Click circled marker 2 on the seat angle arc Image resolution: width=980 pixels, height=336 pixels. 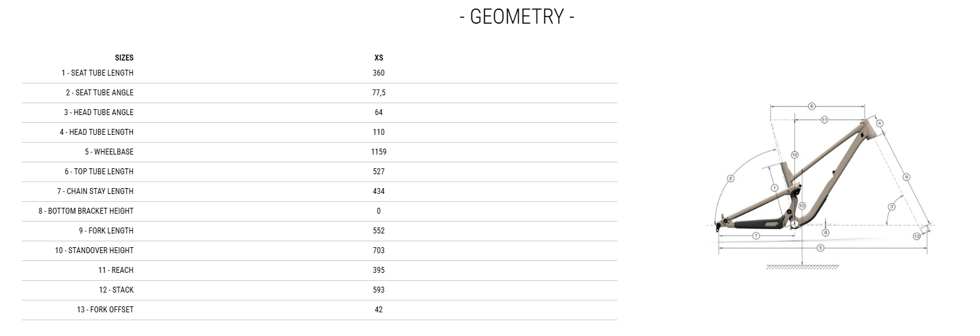pos(731,178)
